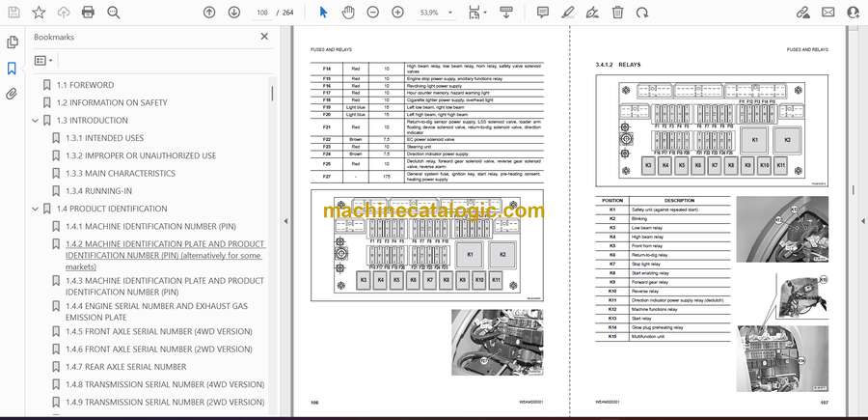868x420 pixels.
Task: Click the K14 relay photo on page 107
Action: coord(783,358)
